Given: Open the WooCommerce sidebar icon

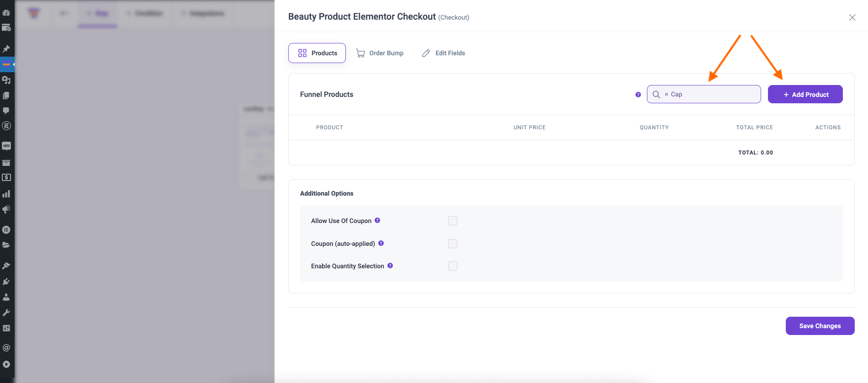Looking at the screenshot, I should click(6, 146).
